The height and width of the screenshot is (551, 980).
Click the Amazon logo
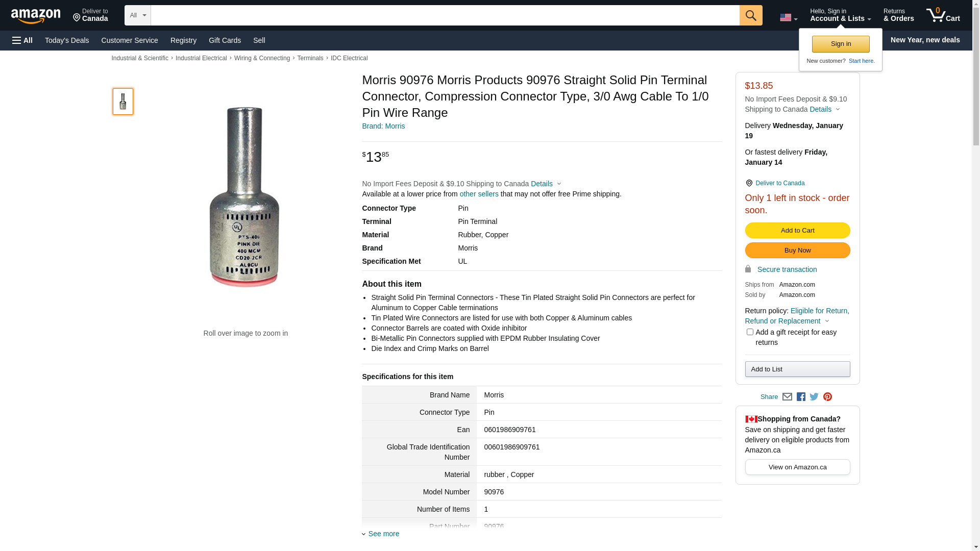click(36, 16)
